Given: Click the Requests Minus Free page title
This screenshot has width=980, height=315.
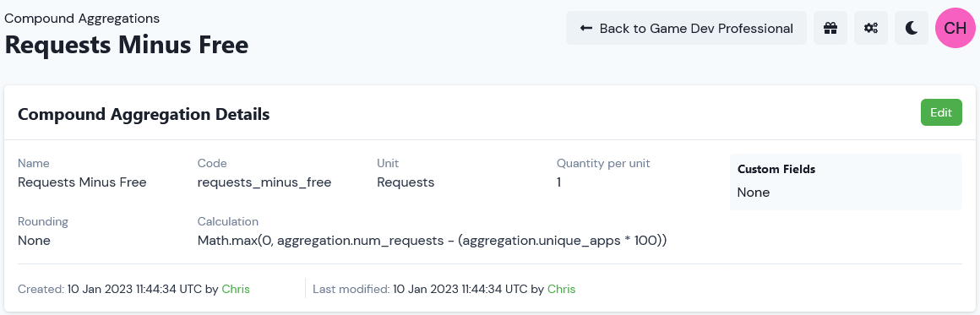Looking at the screenshot, I should click(126, 45).
